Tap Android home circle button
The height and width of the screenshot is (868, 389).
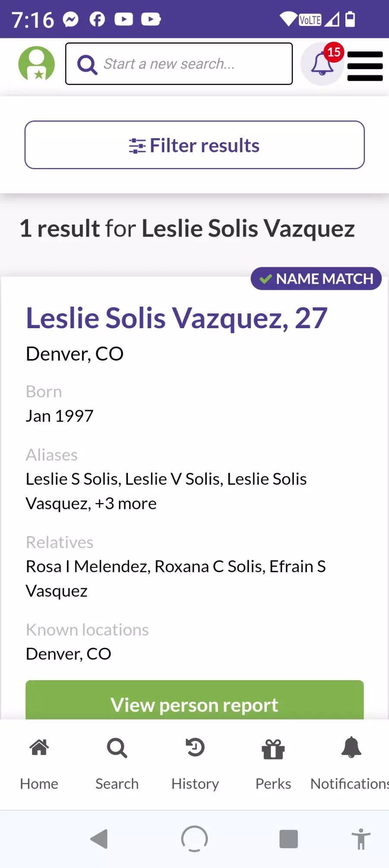point(194,839)
